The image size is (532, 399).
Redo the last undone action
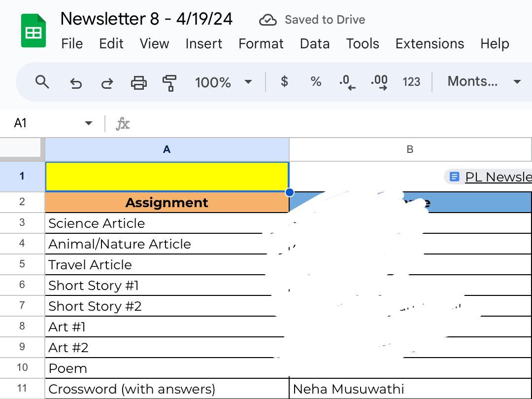coord(107,82)
